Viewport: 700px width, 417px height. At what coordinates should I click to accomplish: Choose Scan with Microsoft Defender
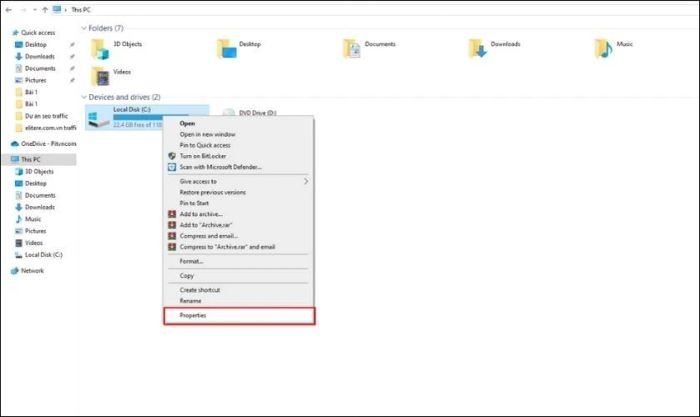pos(238,167)
